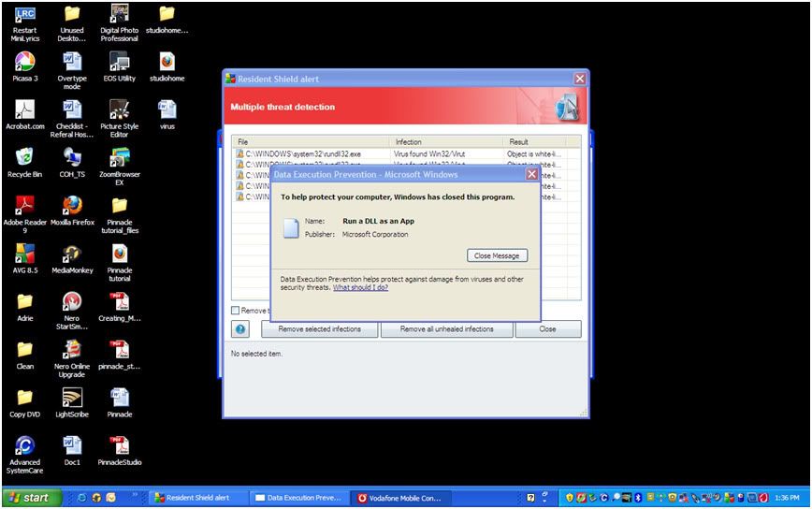Open the Copy DVD folder
Image resolution: width=812 pixels, height=509 pixels.
(25, 403)
